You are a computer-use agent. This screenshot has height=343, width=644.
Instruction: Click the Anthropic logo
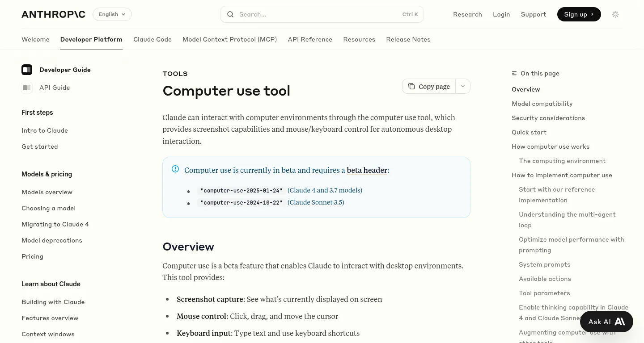tap(53, 14)
